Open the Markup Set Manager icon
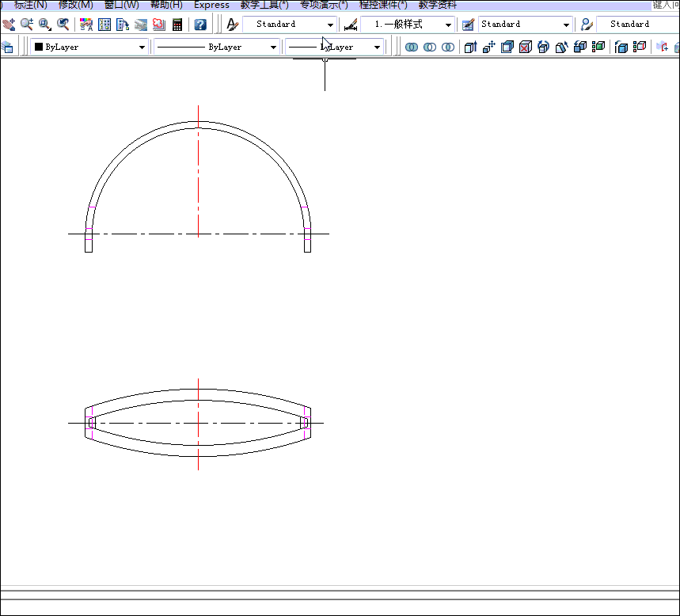680x616 pixels. click(159, 25)
